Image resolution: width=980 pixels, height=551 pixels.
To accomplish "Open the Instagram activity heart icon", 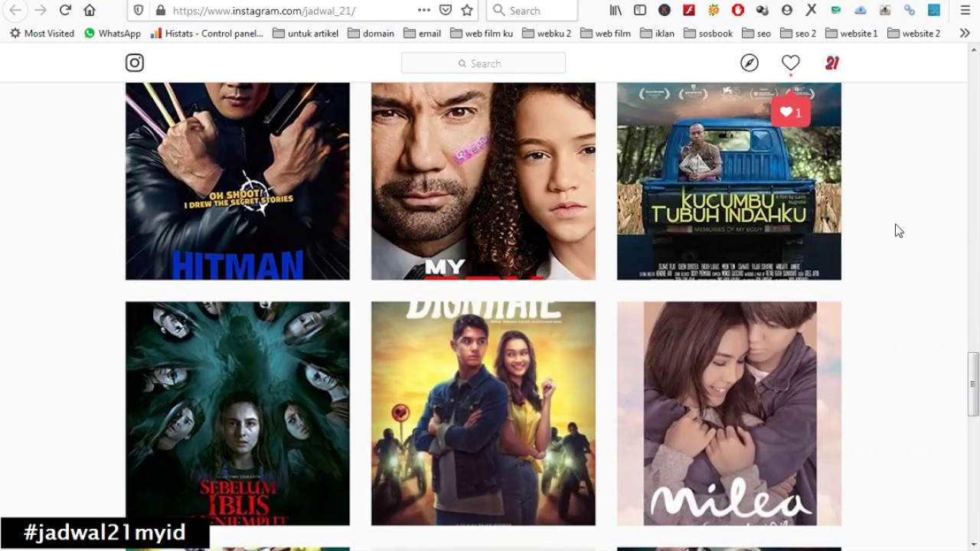I will pyautogui.click(x=791, y=63).
